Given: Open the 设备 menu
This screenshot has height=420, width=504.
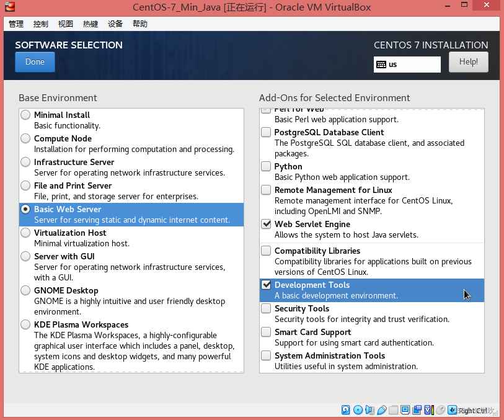Looking at the screenshot, I should click(x=115, y=24).
